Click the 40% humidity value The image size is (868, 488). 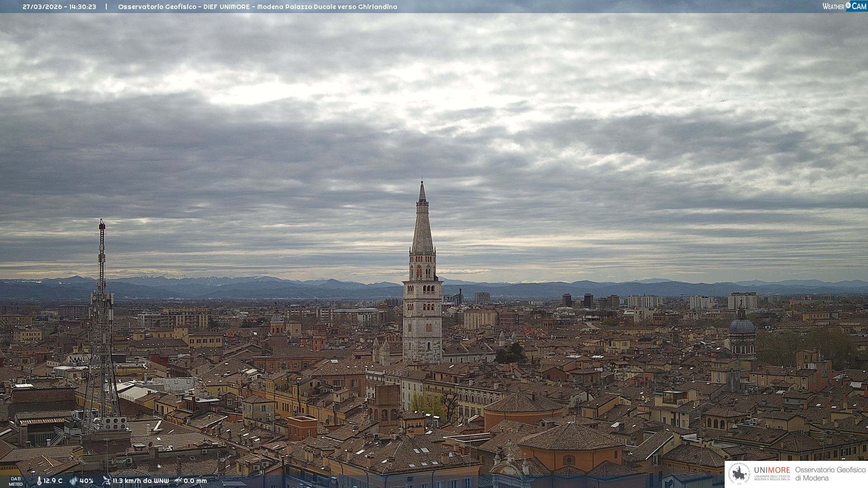pyautogui.click(x=86, y=481)
